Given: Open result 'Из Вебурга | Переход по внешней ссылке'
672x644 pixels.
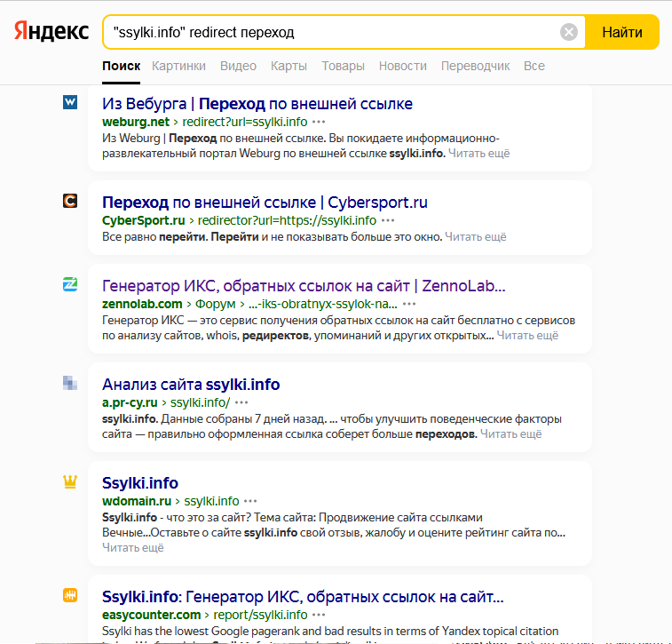Looking at the screenshot, I should pos(257,104).
